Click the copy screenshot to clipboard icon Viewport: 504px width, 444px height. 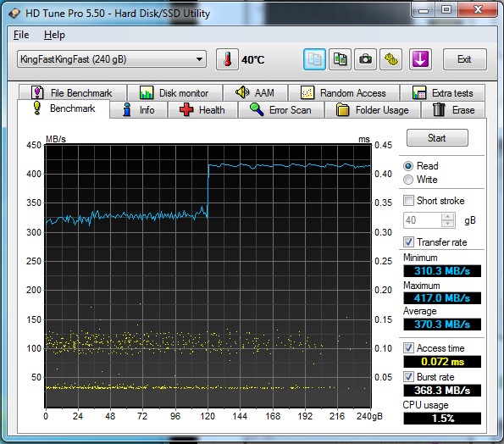[340, 59]
